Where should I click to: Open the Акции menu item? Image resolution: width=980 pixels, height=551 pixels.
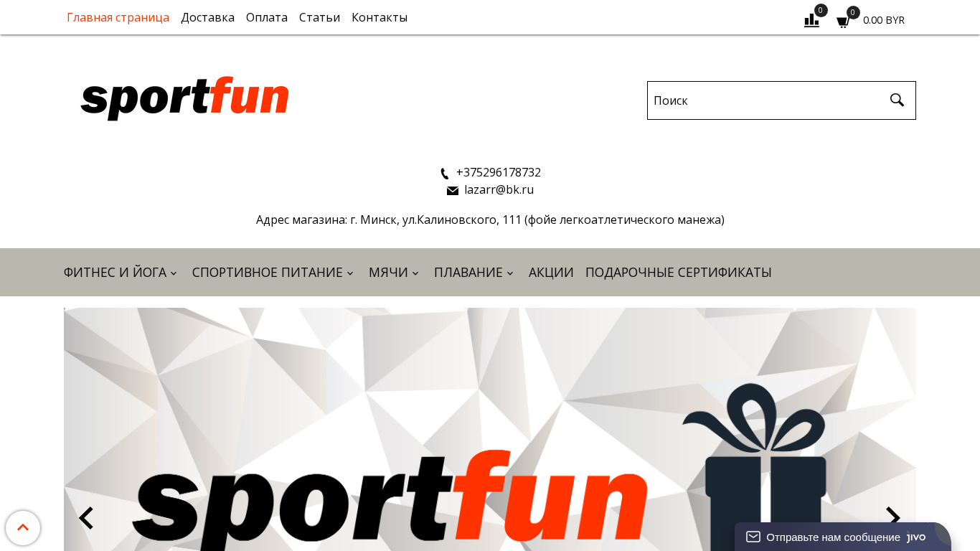(x=551, y=273)
